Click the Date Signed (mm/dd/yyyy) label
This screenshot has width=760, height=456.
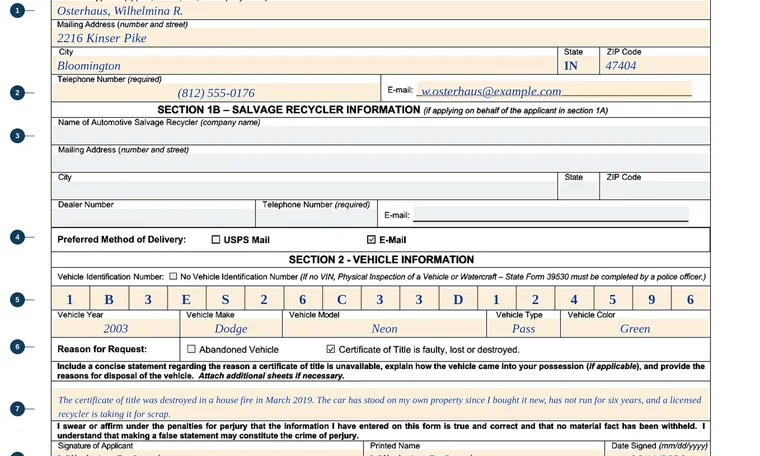(659, 445)
